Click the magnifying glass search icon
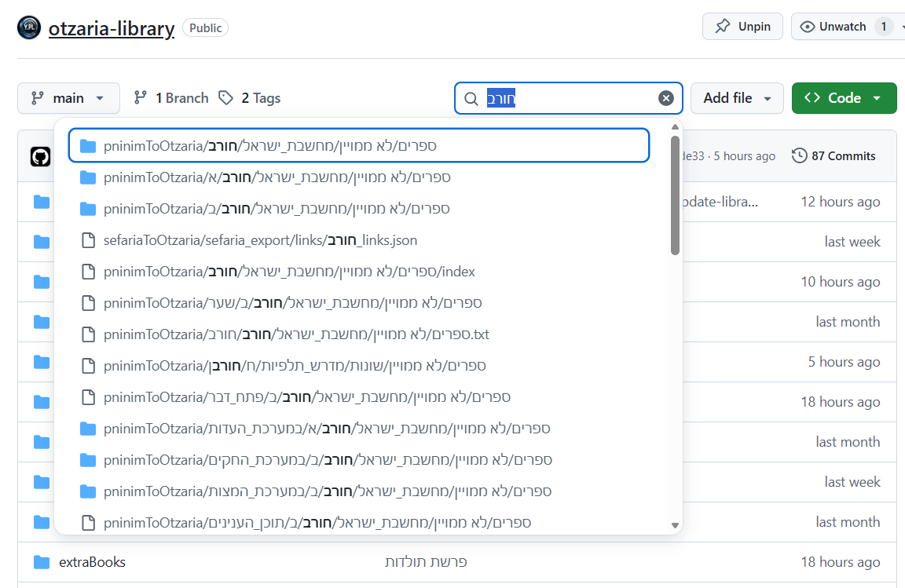Screen dimensions: 905x588 [x=471, y=99]
